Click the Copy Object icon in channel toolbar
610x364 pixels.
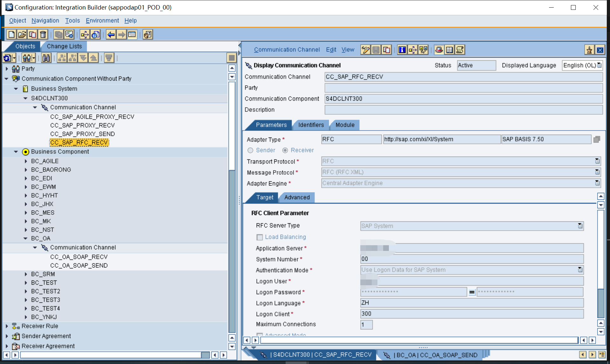387,50
